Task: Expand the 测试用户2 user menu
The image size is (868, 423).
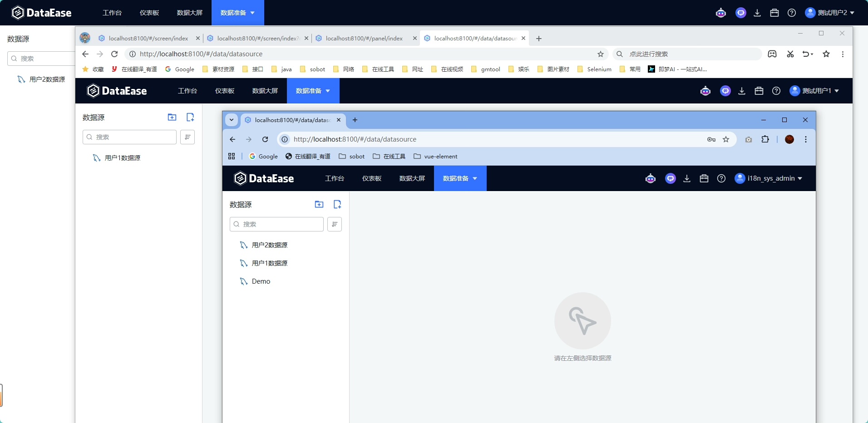Action: click(x=830, y=13)
